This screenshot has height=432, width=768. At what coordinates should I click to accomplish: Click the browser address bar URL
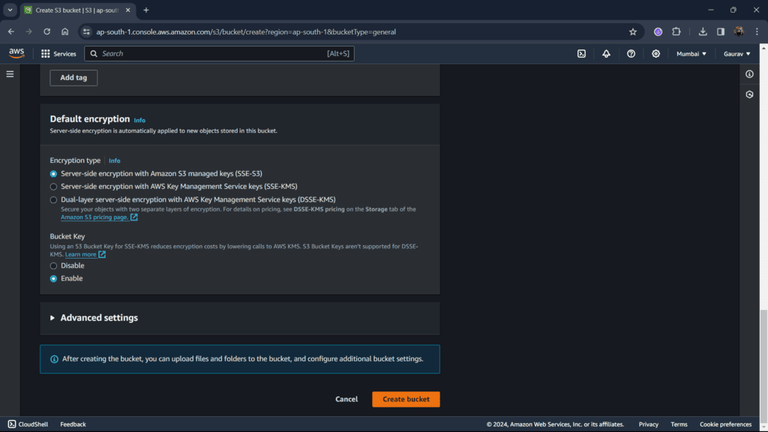coord(246,32)
